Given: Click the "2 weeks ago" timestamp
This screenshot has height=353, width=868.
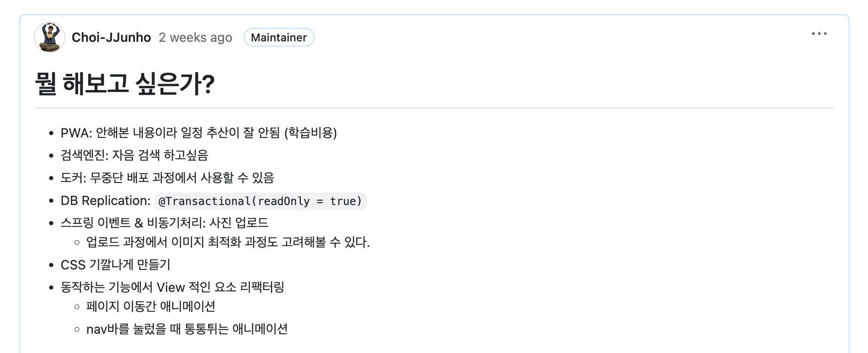Looking at the screenshot, I should point(195,37).
